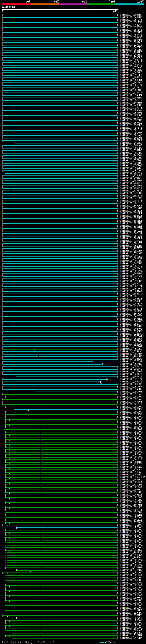Click the orange ~40% identity legend segment

coord(45,4)
